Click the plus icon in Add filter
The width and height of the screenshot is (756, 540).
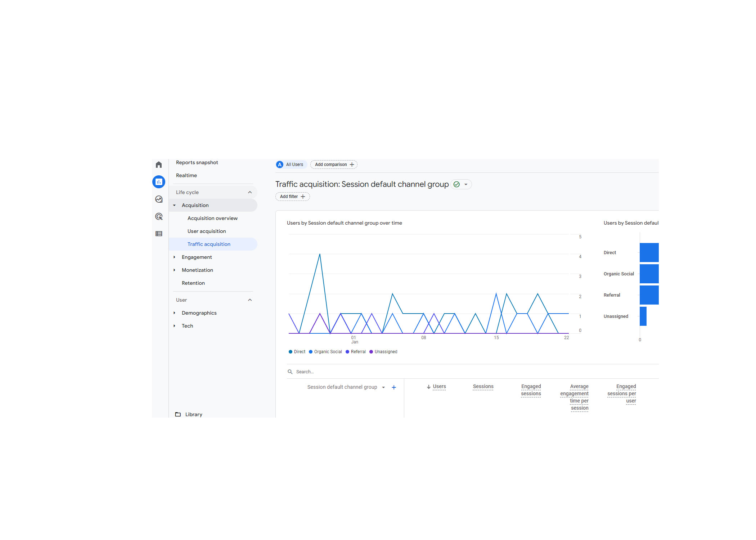(x=303, y=197)
